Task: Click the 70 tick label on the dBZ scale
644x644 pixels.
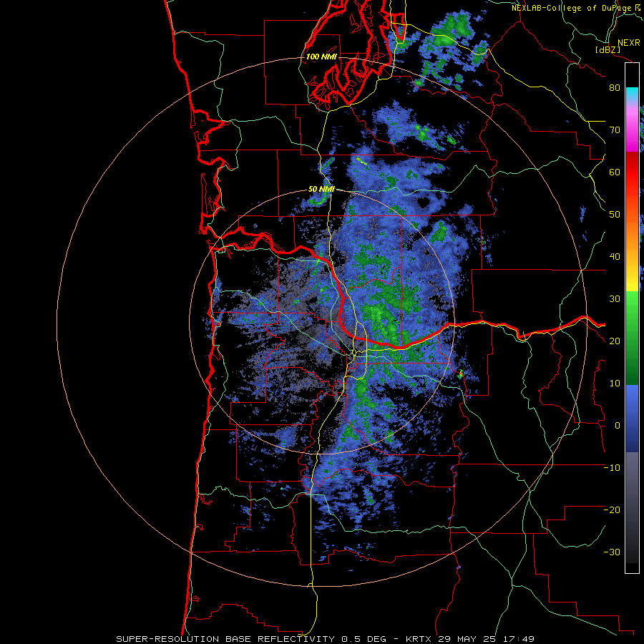Action: [x=615, y=130]
